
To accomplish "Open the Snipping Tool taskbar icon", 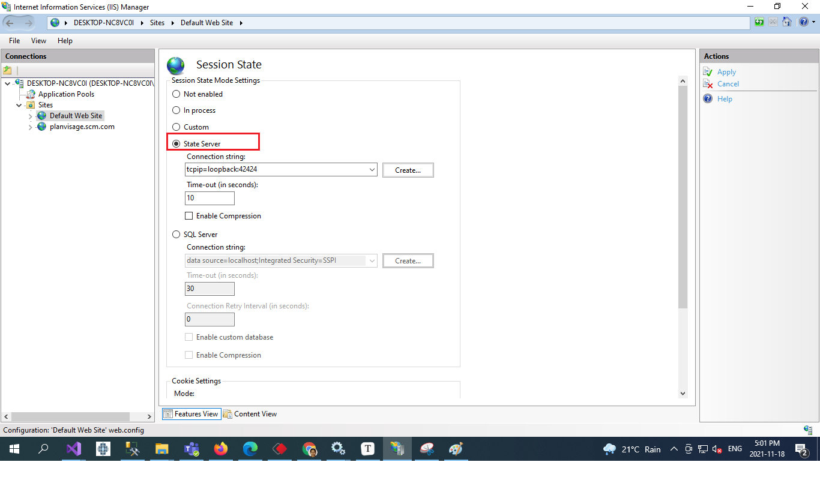I will tap(427, 449).
